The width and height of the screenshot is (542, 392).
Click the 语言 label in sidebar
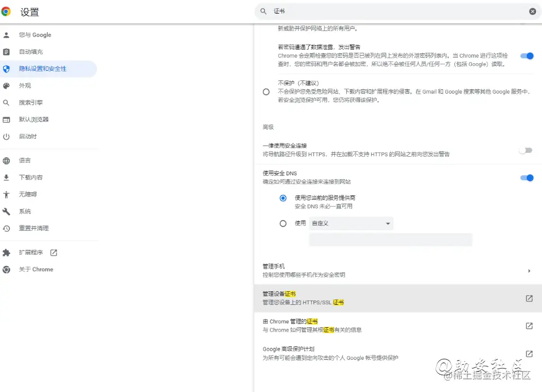tap(24, 161)
